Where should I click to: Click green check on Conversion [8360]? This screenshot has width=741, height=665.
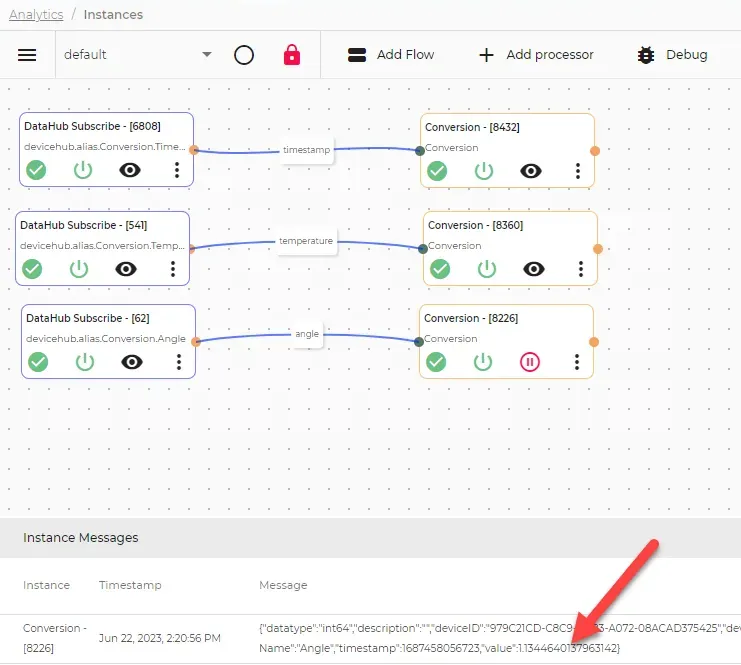(440, 269)
